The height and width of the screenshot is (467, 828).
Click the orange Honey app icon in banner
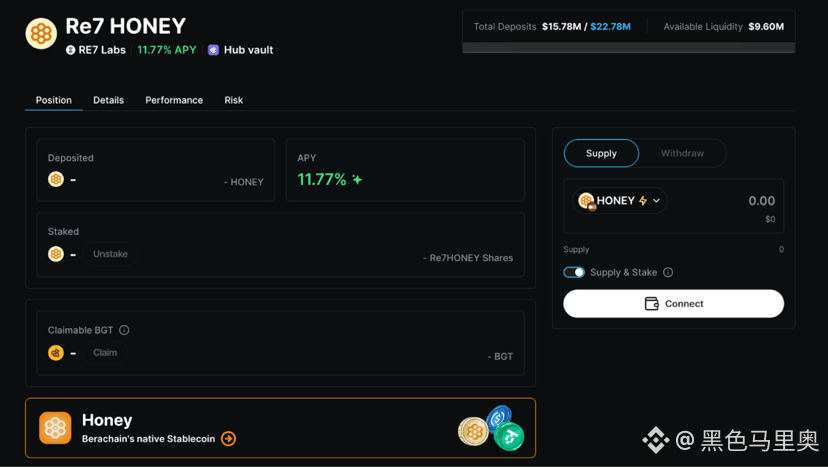(55, 428)
